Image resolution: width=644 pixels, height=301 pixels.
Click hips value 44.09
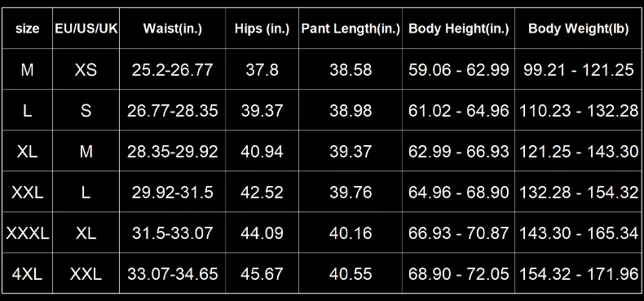262,233
